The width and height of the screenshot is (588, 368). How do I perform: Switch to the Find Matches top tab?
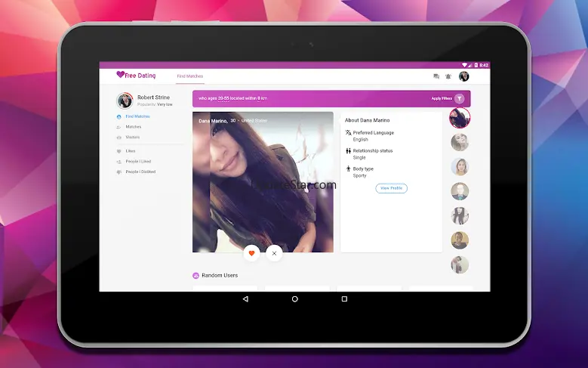coord(189,76)
